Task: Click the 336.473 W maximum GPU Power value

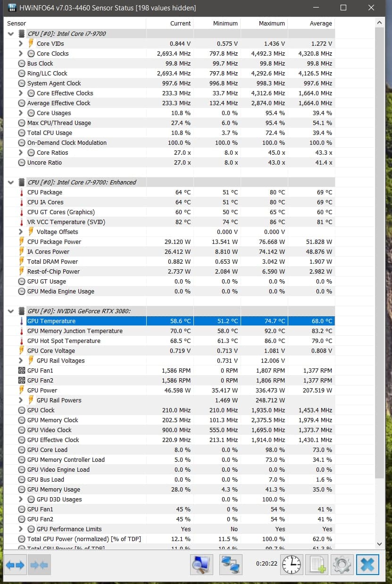Action: click(x=268, y=390)
